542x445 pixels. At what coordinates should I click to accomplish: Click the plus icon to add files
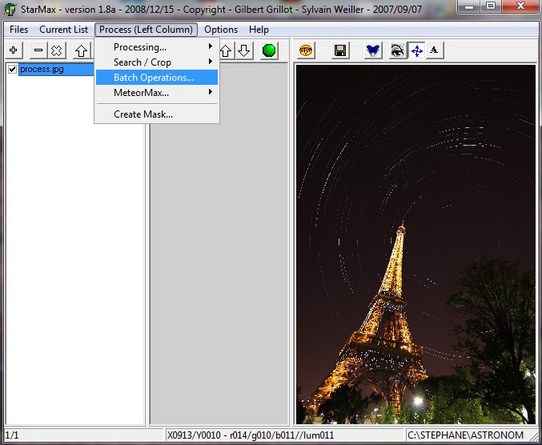(14, 50)
